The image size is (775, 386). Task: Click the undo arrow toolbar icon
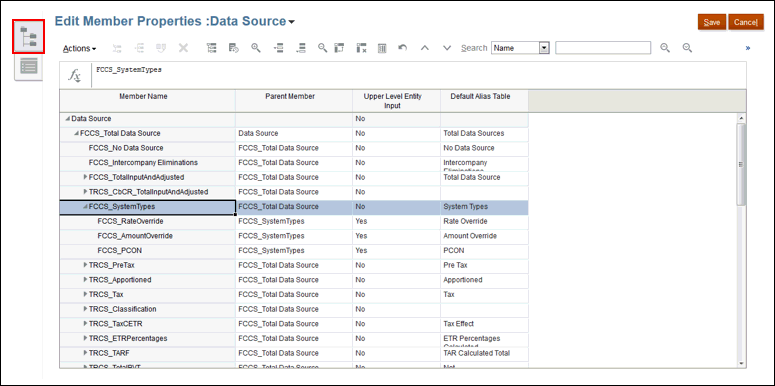[403, 48]
